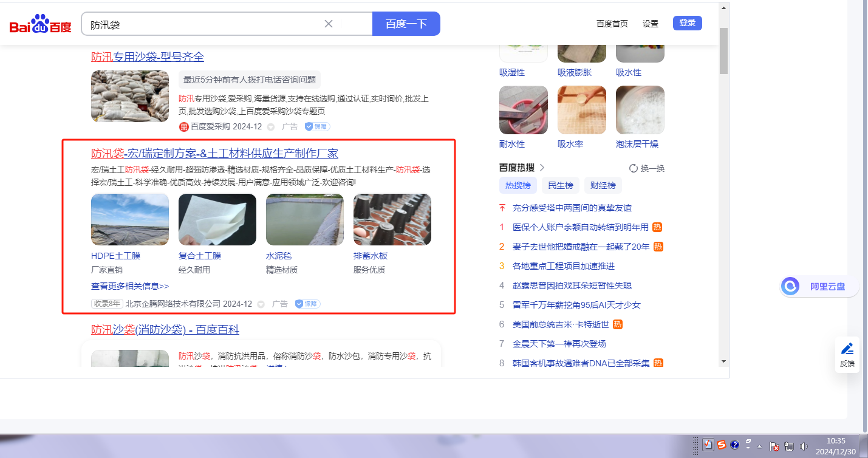Clear the search box with the X icon

tap(329, 24)
